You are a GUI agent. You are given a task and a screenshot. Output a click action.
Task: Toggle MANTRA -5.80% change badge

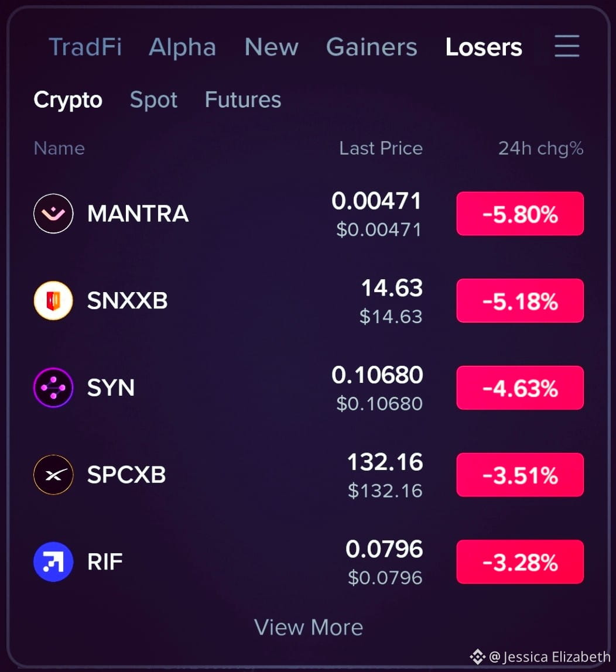coord(520,214)
